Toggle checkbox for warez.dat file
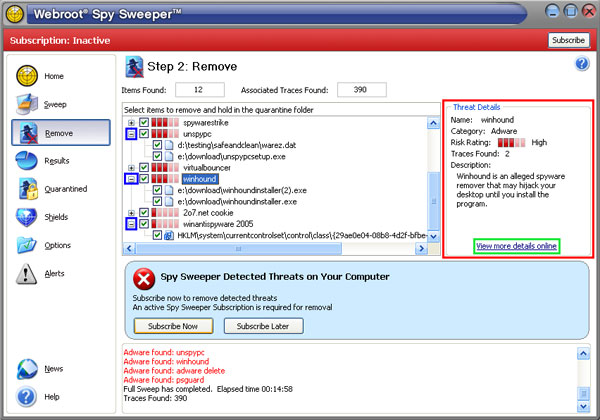The image size is (600, 420). [x=157, y=145]
